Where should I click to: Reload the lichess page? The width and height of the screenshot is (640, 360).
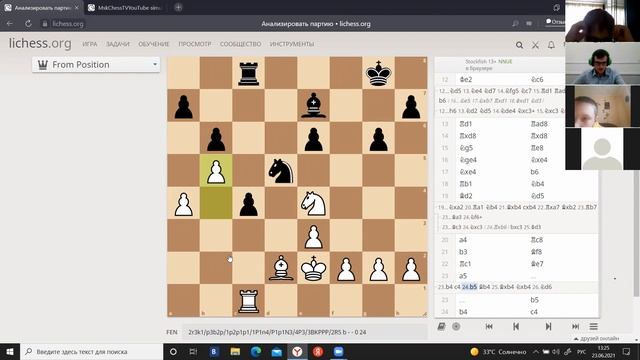28,24
